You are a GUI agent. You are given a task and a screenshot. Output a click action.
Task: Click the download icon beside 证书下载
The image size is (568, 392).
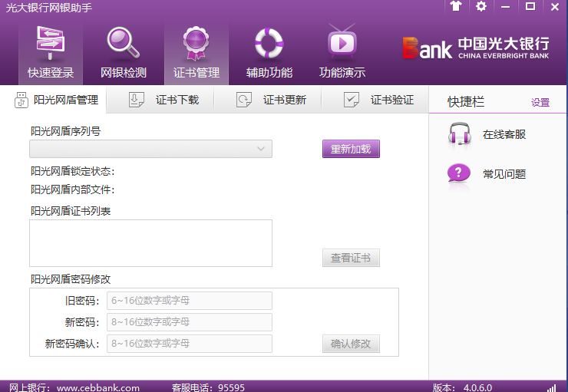[x=137, y=100]
